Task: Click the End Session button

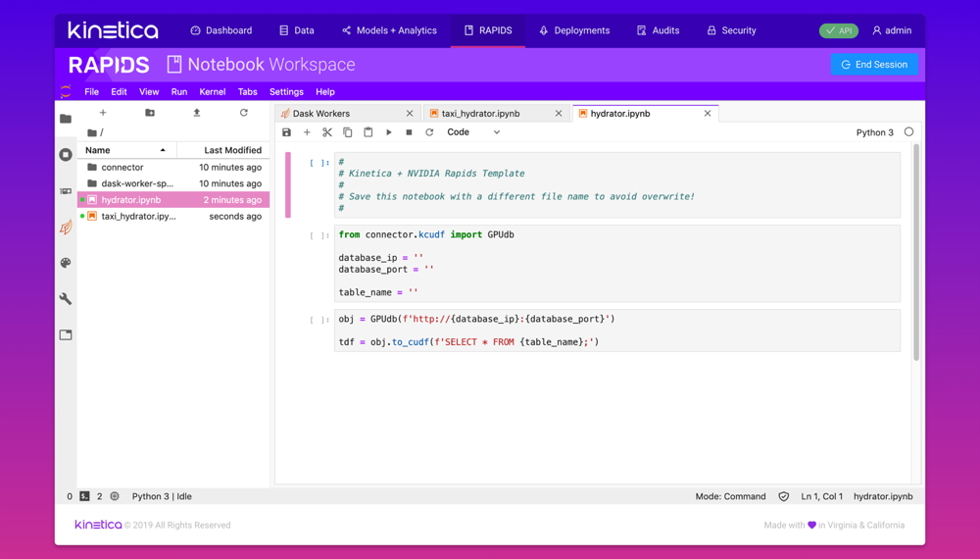Action: click(x=874, y=65)
